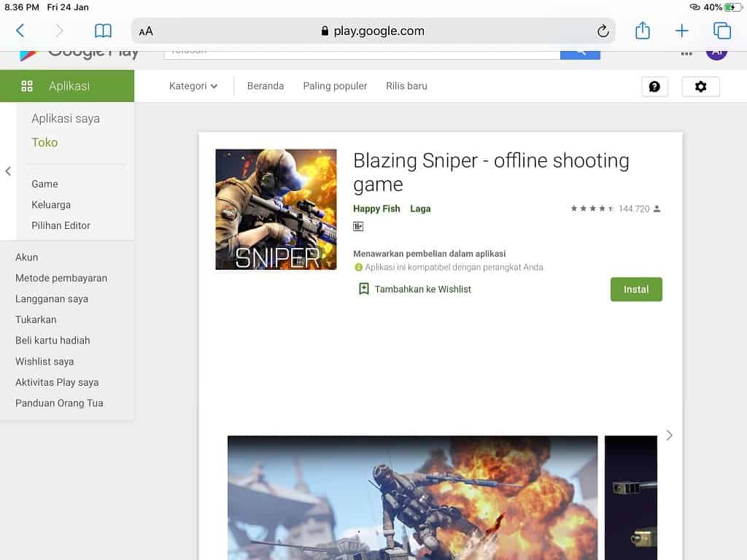Open Beli kartu hadiah link
The image size is (747, 560).
point(53,341)
